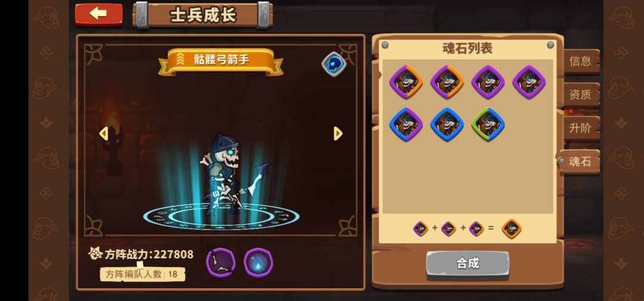Tap the blue skull badge icon
The width and height of the screenshot is (644, 301).
333,64
